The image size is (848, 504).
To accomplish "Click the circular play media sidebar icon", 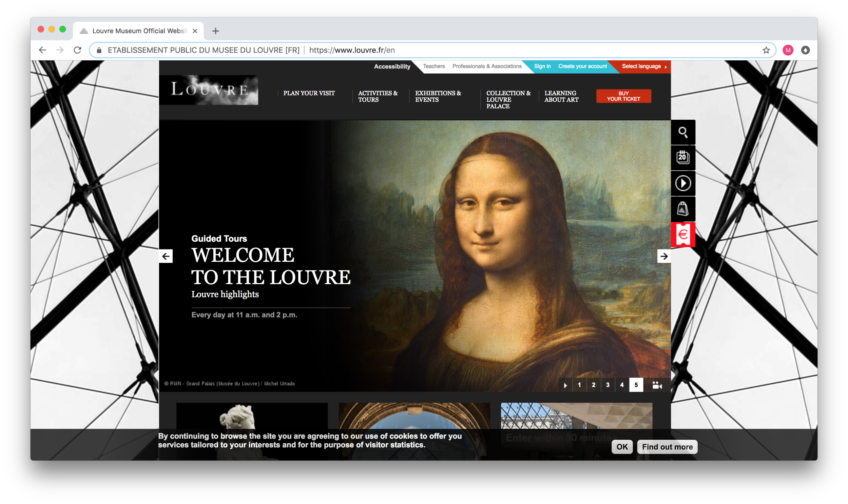I will click(683, 183).
